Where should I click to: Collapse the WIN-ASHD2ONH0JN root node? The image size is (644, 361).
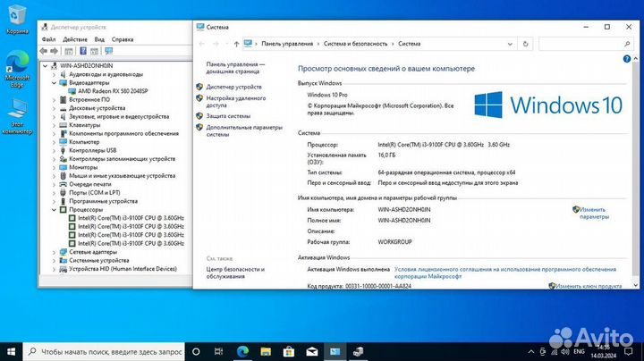coord(46,65)
